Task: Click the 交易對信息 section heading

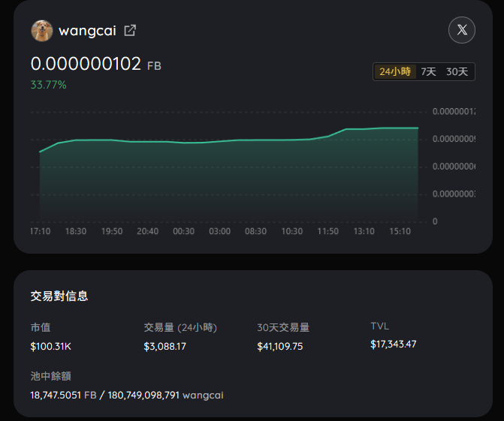Action: click(59, 296)
